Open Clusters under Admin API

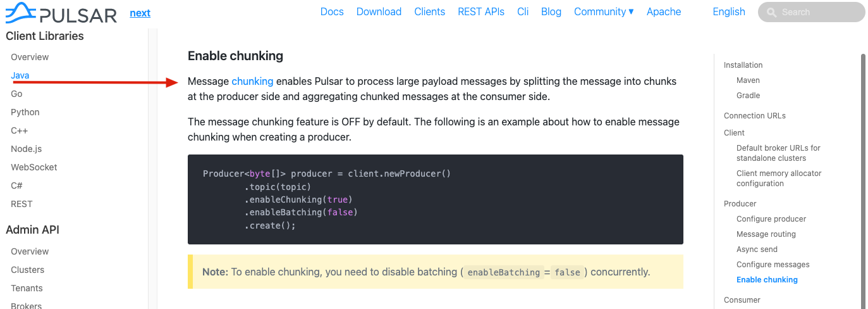[x=28, y=270]
